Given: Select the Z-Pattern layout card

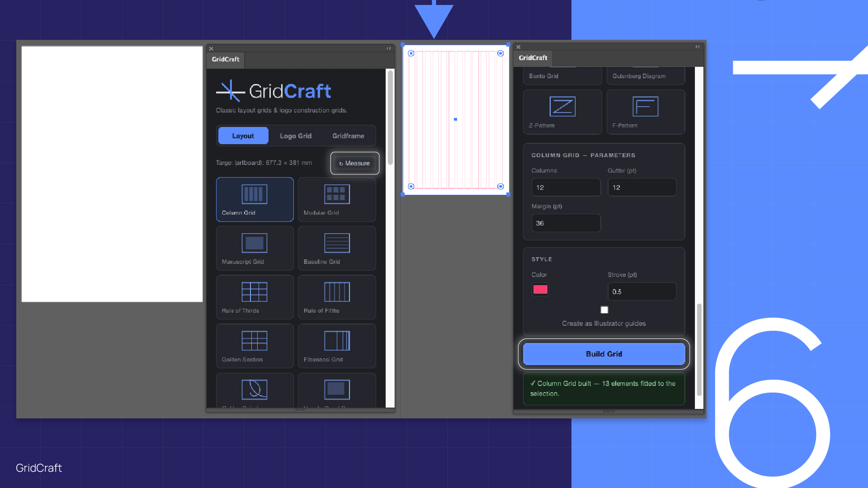Looking at the screenshot, I should (x=562, y=112).
